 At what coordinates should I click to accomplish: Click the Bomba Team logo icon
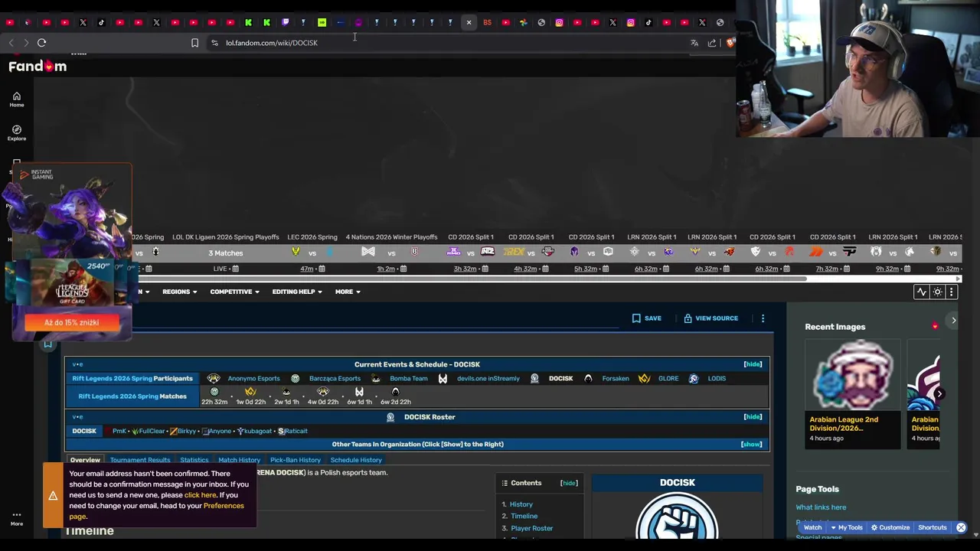376,378
